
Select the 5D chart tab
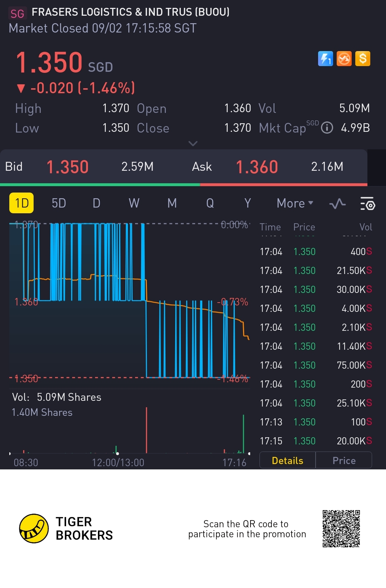point(59,203)
